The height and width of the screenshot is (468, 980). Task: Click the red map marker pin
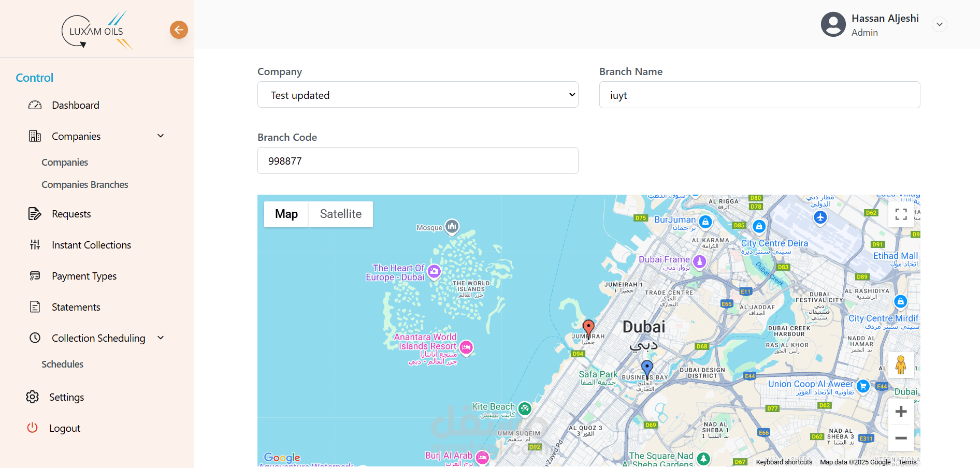click(x=588, y=328)
